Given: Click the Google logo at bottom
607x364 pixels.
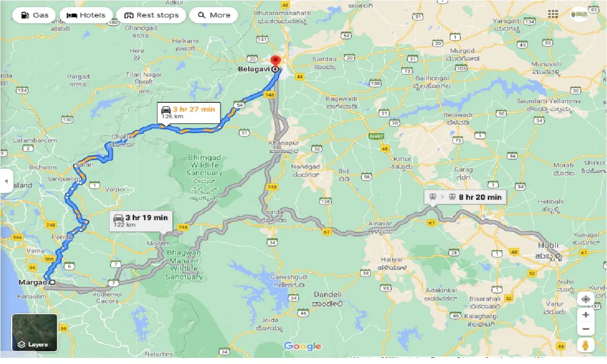Looking at the screenshot, I should point(303,346).
